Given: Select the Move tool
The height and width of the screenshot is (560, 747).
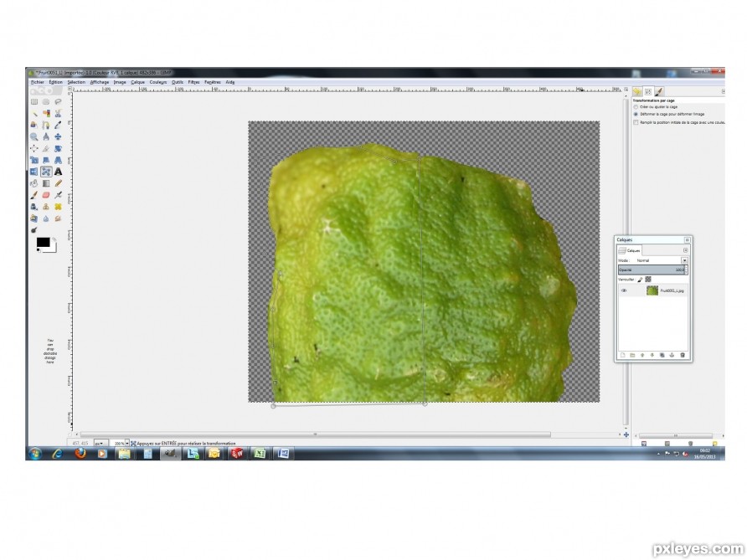Looking at the screenshot, I should pyautogui.click(x=58, y=136).
